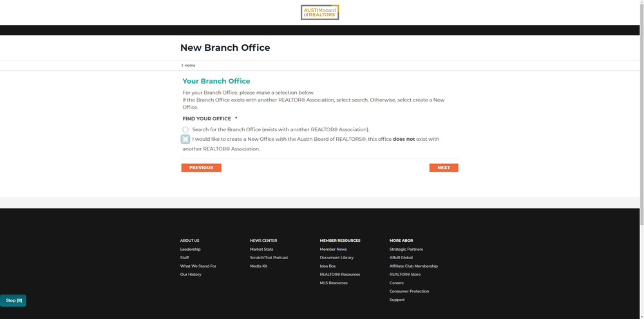Select Search for the Branch Office radio
This screenshot has width=644, height=319.
185,129
